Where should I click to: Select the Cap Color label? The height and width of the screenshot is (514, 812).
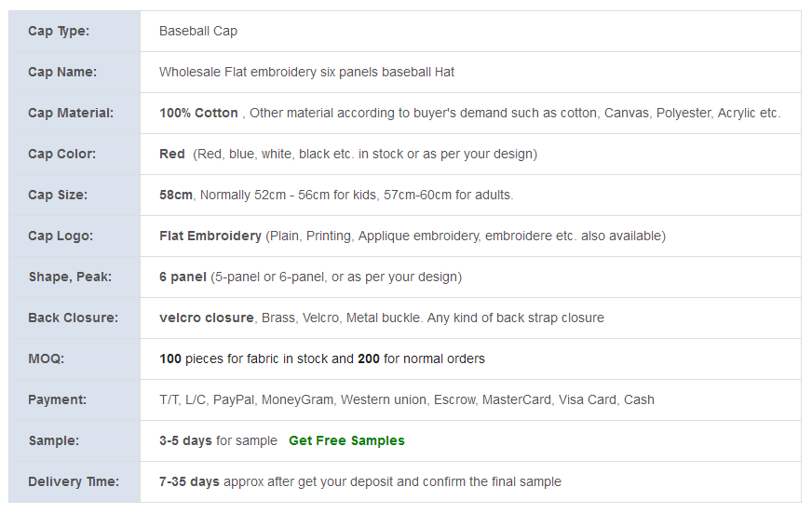tap(61, 154)
